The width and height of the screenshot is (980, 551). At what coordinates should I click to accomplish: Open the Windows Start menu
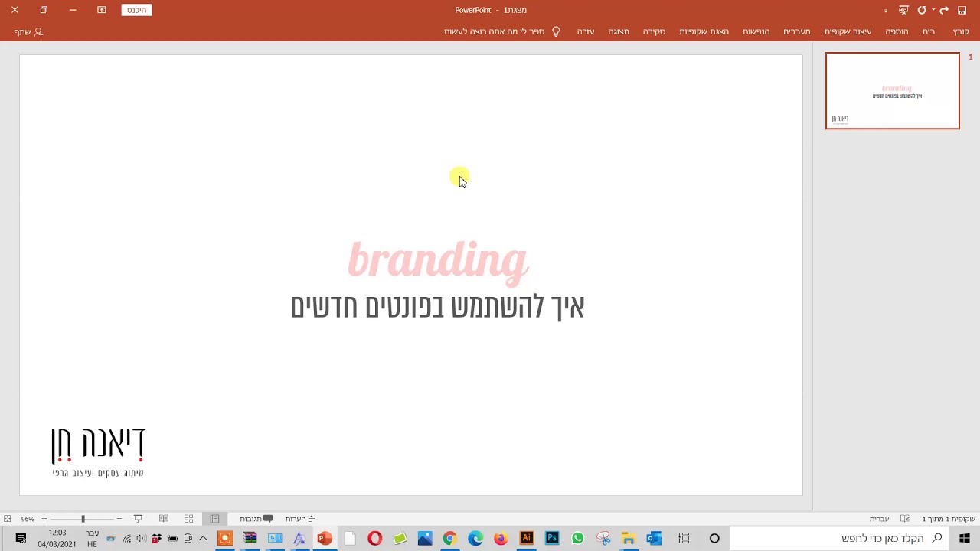point(965,539)
